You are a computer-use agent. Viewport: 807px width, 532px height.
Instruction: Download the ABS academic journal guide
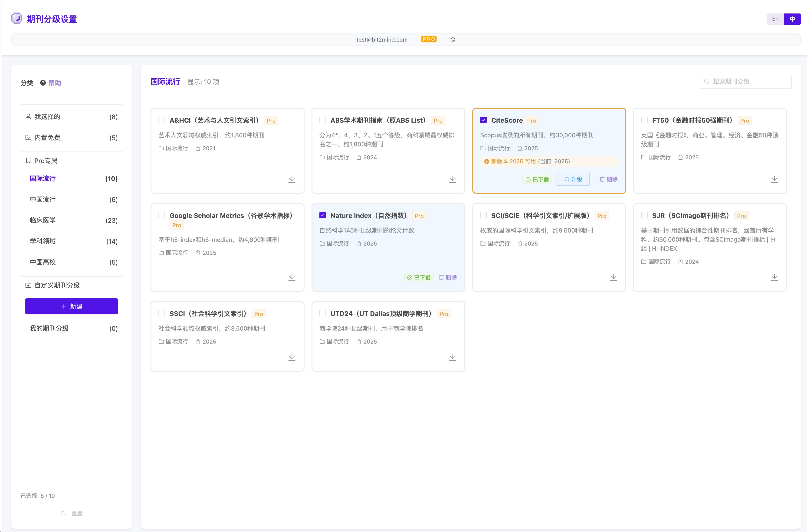click(453, 179)
